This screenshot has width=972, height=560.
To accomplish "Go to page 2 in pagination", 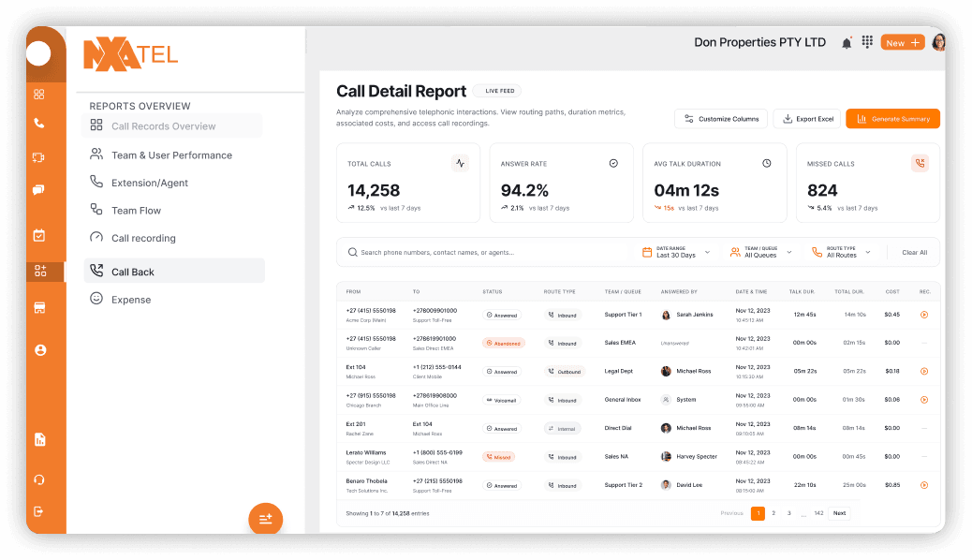I will 773,513.
